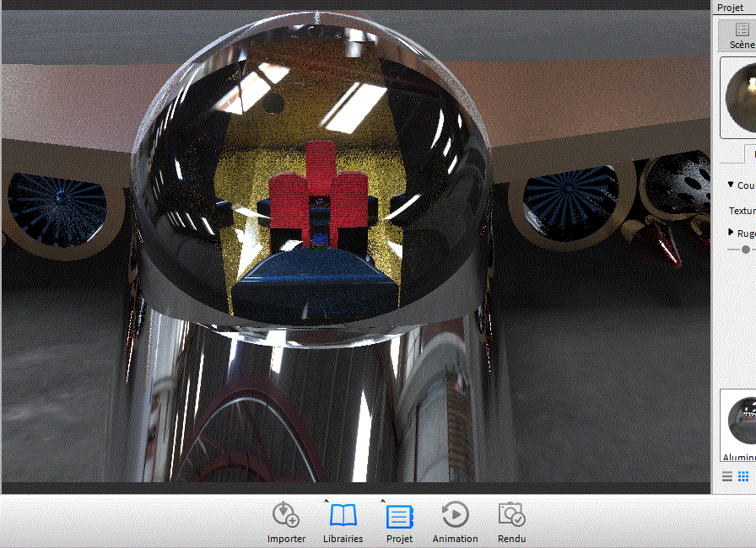
Task: Toggle the Librairies panel
Action: point(343,522)
